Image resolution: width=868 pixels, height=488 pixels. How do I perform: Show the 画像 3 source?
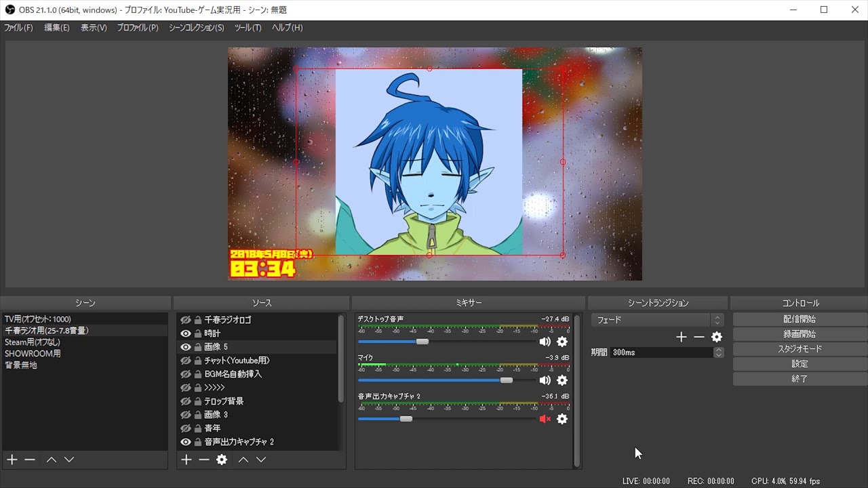coord(185,415)
